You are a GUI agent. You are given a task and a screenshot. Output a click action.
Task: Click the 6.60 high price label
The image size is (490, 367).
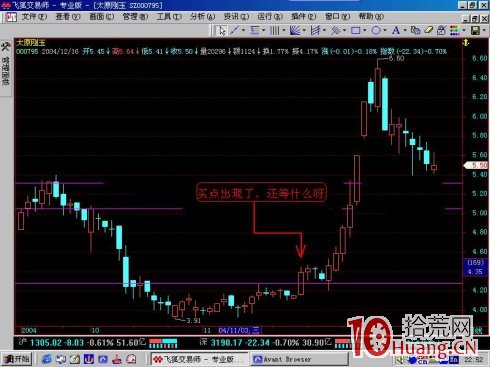tap(396, 58)
